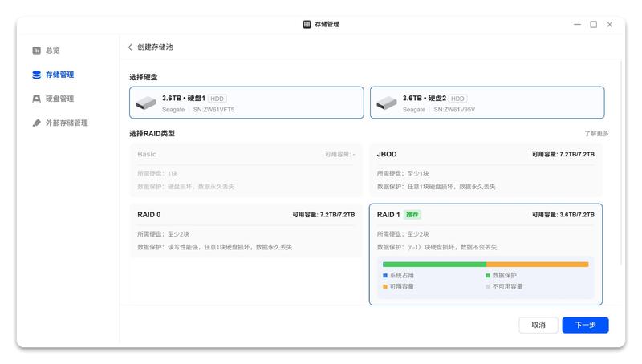Open the 总览 overview section
This screenshot has height=364, width=642.
coord(52,51)
